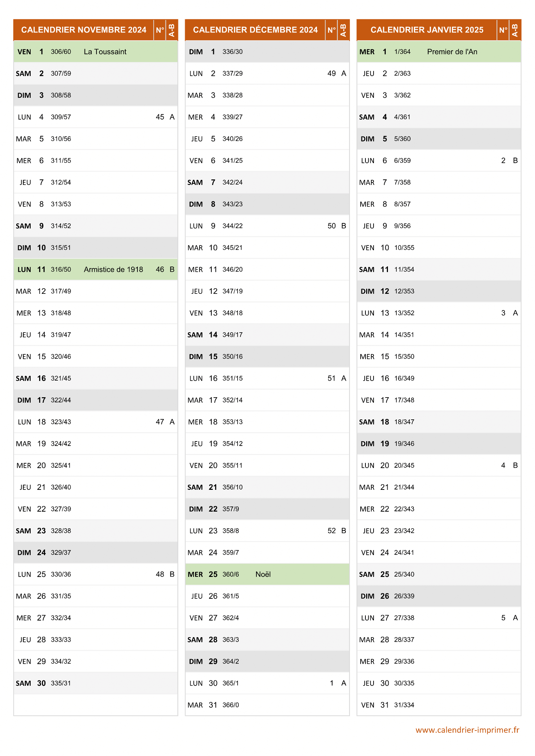
Task: Click the La Toussaint holiday row
Action: 96,52
